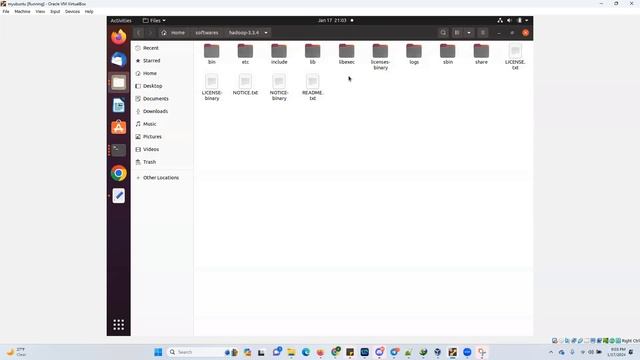Open Ubuntu Software from the dock
640x360 pixels.
119,127
